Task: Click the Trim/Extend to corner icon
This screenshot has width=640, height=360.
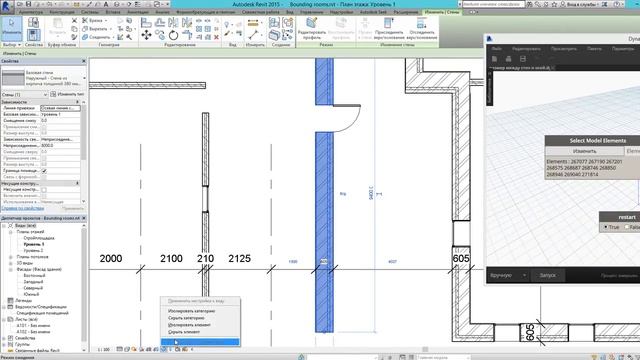Action: pyautogui.click(x=187, y=36)
